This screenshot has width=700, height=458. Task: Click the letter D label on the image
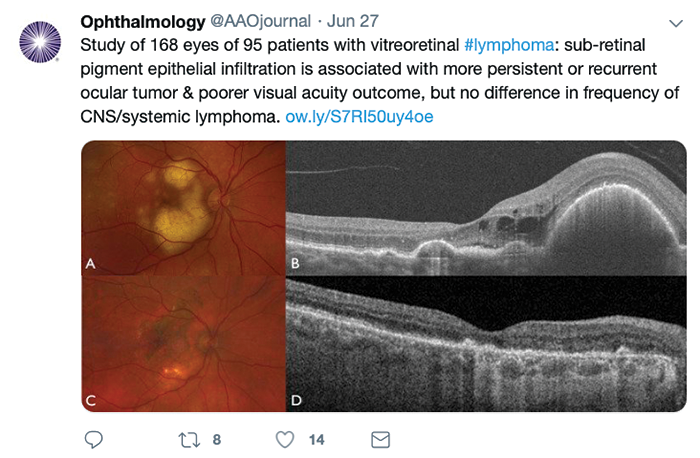[x=297, y=400]
